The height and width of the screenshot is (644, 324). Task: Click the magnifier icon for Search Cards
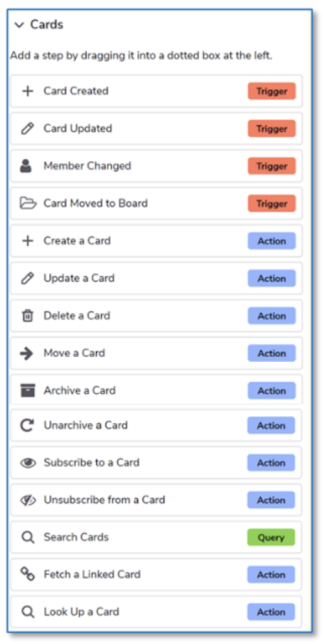coord(28,538)
